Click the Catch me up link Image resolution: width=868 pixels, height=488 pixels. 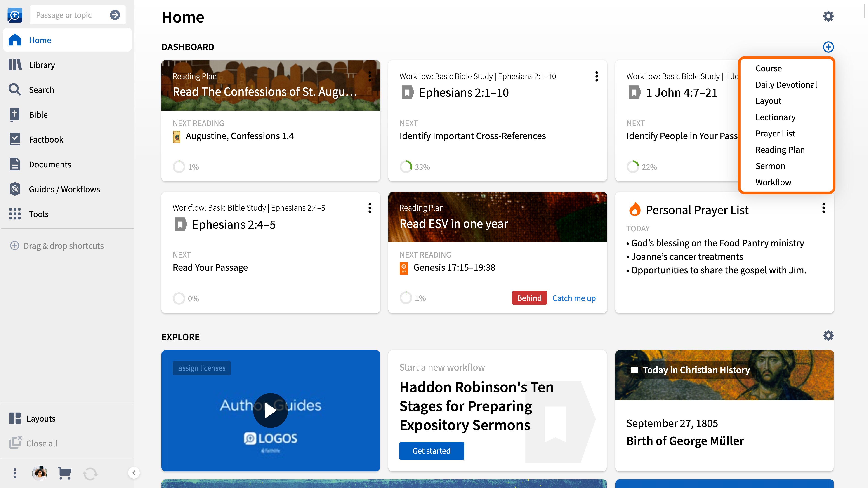574,298
